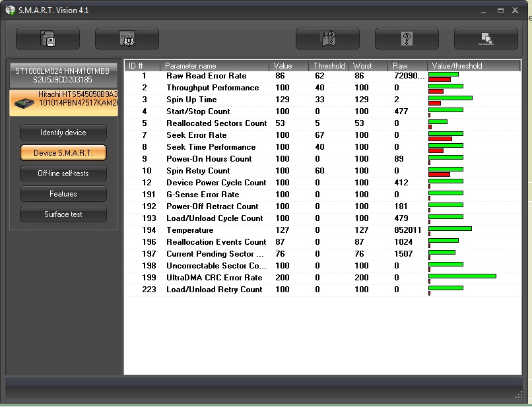This screenshot has width=532, height=407.
Task: Open Off-line self-tests
Action: pyautogui.click(x=63, y=173)
